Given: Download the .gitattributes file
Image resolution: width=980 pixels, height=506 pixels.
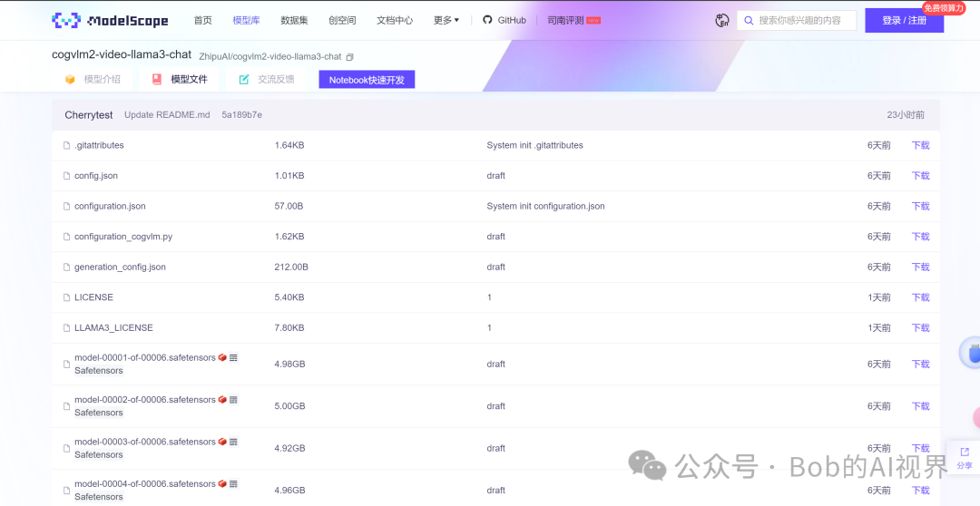Looking at the screenshot, I should 920,145.
